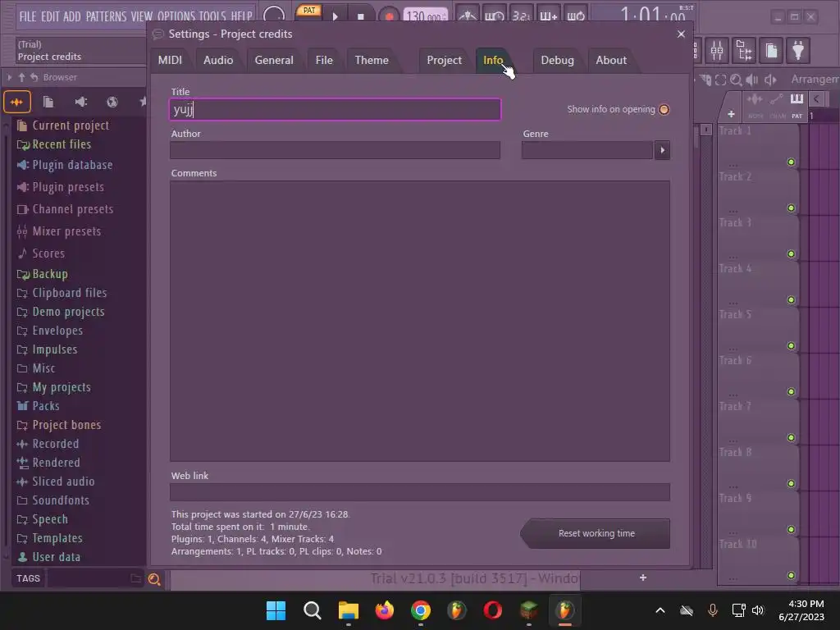Screen dimensions: 840x630
Task: Switch to the Theme settings tab
Action: coord(372,60)
